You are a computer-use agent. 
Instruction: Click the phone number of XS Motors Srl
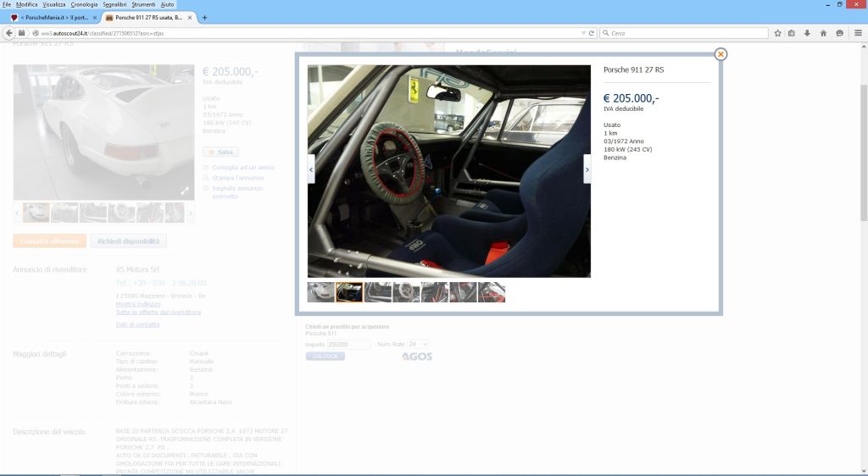161,283
